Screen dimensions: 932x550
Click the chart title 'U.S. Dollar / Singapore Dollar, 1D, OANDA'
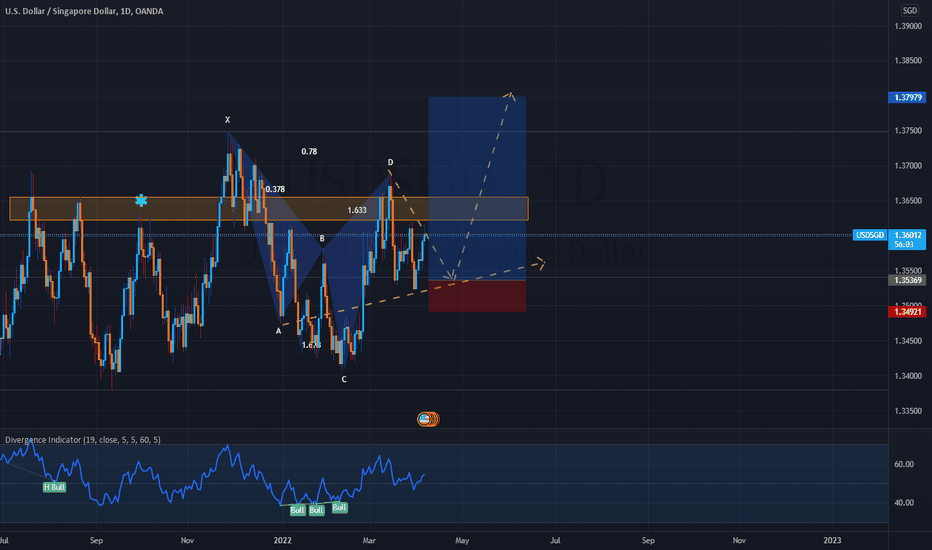point(84,11)
